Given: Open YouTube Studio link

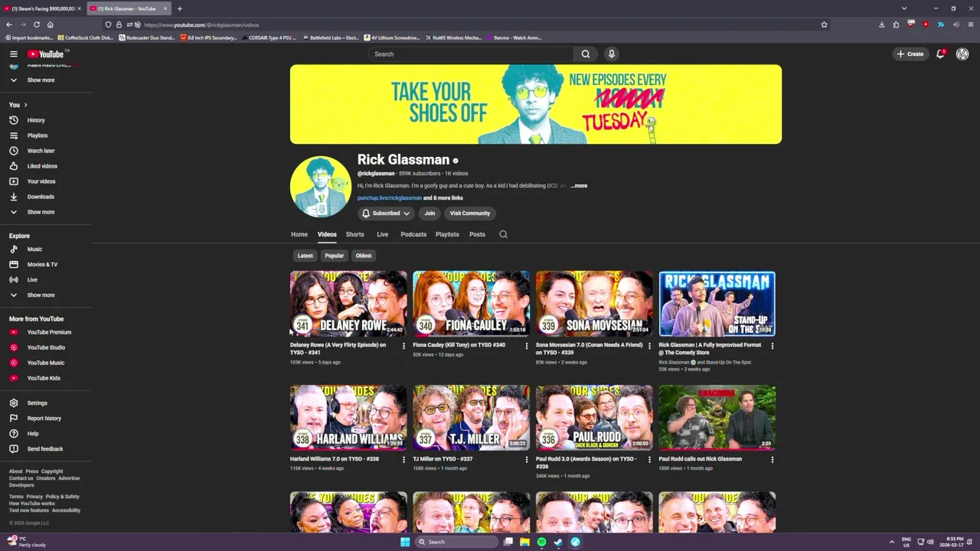Looking at the screenshot, I should 46,347.
